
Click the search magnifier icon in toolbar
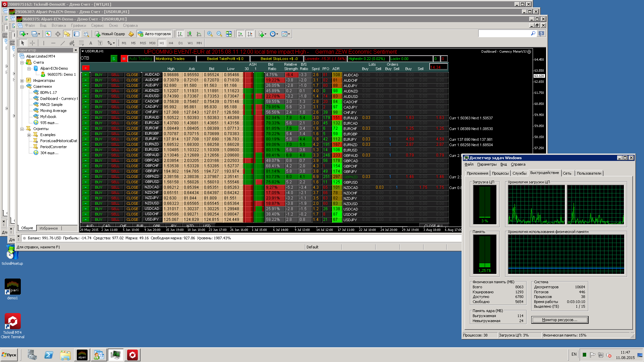(x=533, y=34)
